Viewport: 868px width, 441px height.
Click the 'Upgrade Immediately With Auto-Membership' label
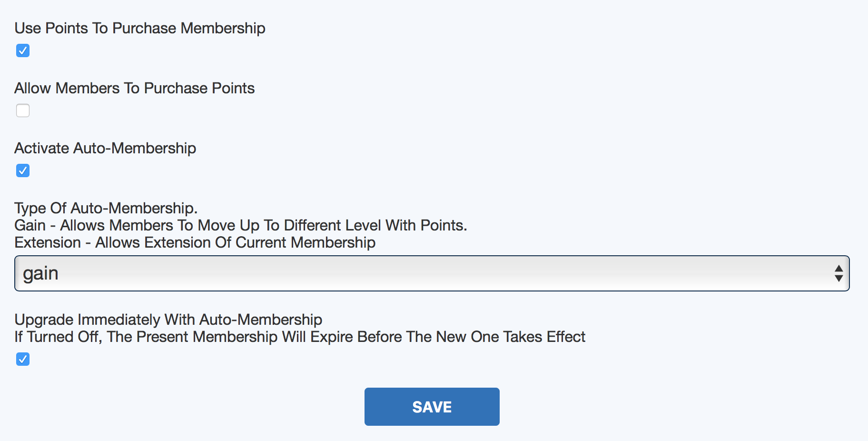(x=168, y=320)
